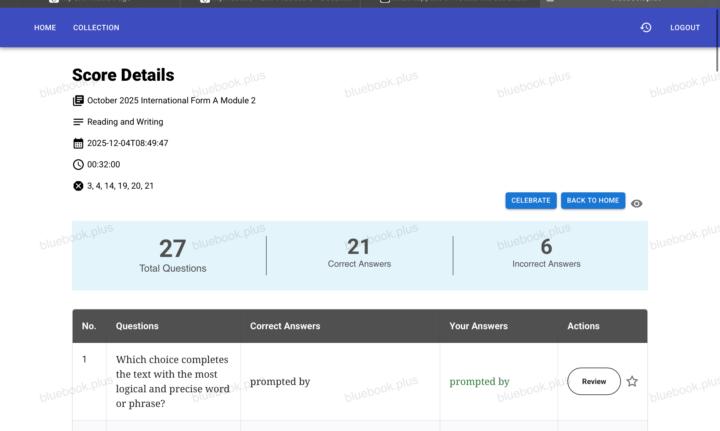Click the timestamp 2025-12-04T08:49:47
Screen dimensions: 720x431
(x=128, y=143)
